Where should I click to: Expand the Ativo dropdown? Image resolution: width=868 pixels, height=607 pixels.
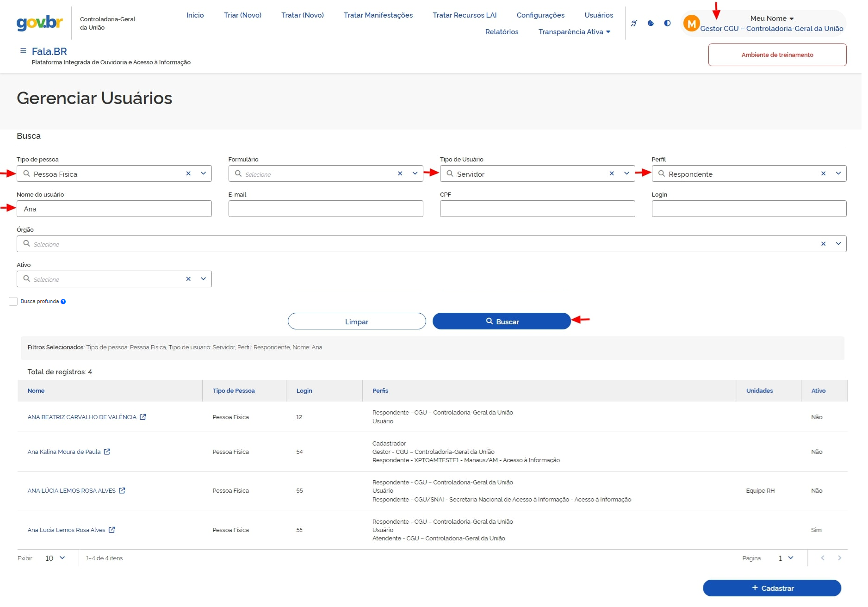[x=203, y=279]
